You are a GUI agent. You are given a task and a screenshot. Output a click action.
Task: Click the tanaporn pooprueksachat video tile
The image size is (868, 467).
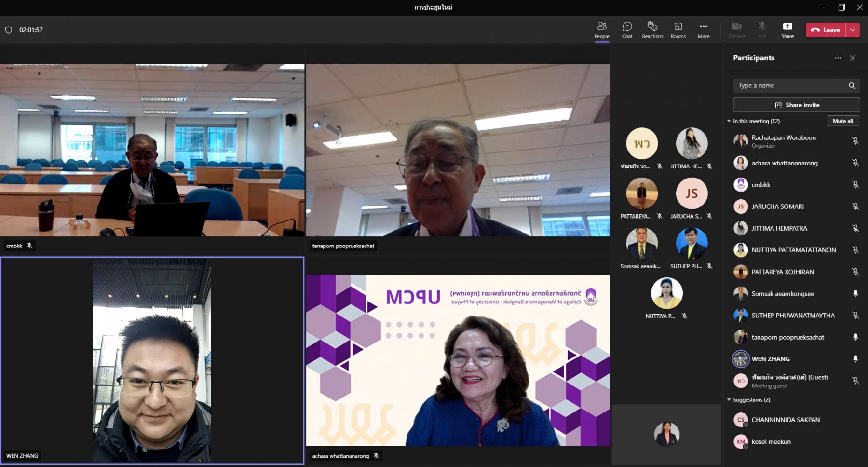(458, 150)
